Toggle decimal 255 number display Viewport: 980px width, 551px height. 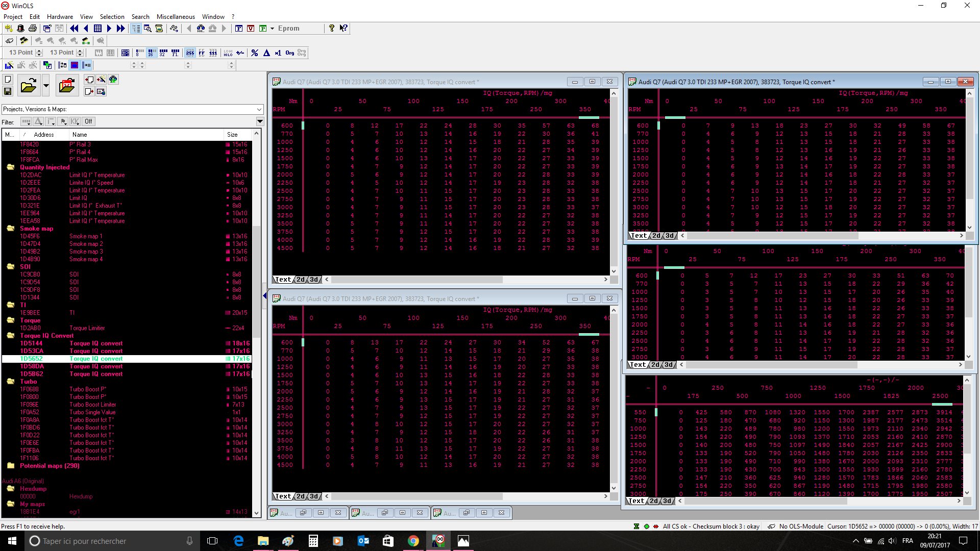(x=190, y=53)
